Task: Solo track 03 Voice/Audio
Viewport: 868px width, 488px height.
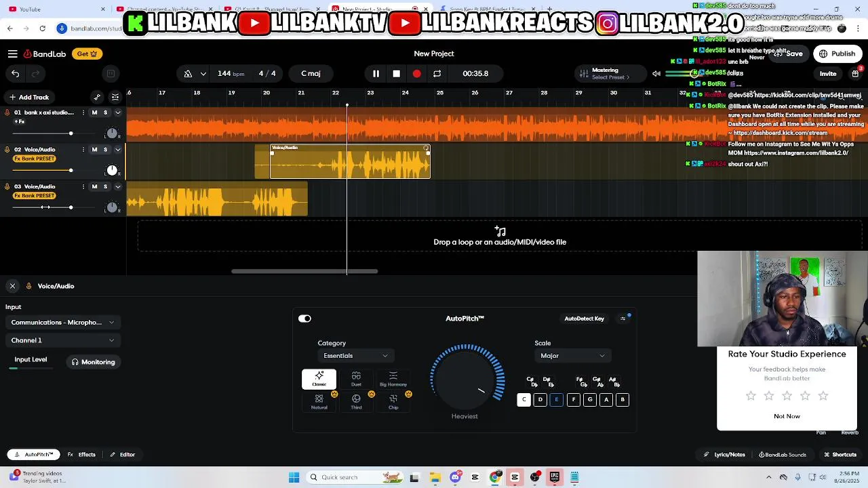Action: coord(105,187)
